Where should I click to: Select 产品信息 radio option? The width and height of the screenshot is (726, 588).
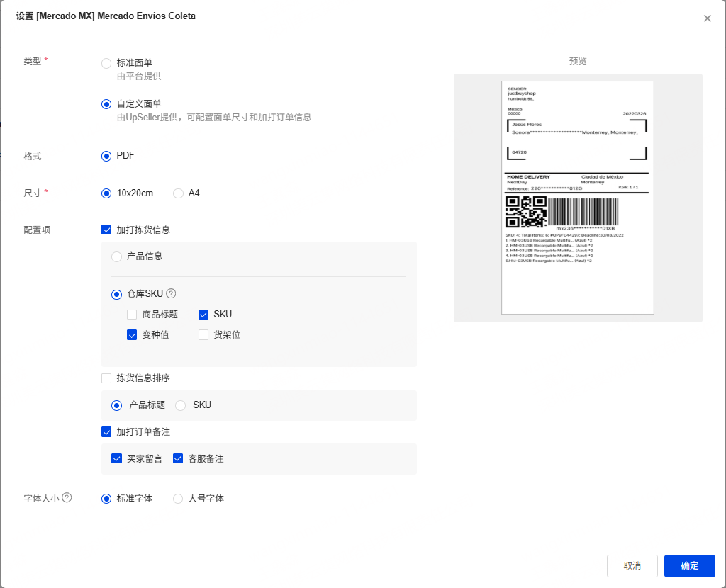(x=116, y=256)
